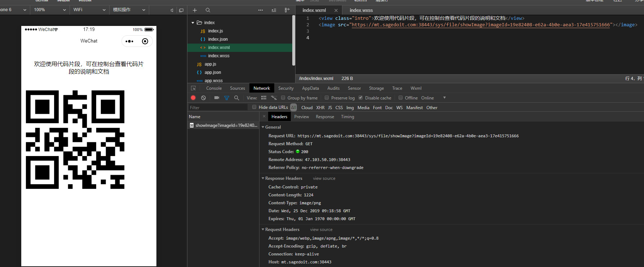Filter requests by XHR

tap(320, 107)
